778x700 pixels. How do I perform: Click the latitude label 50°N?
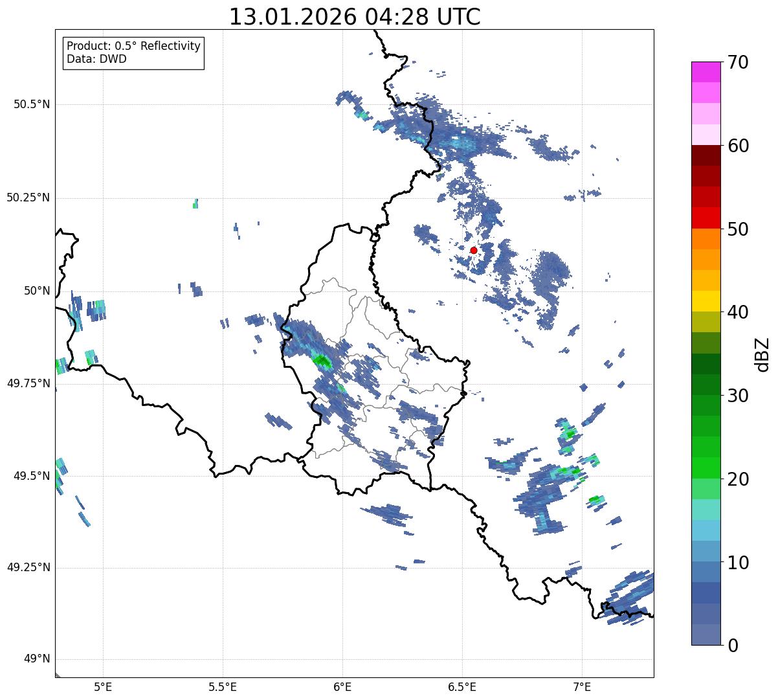coord(37,291)
